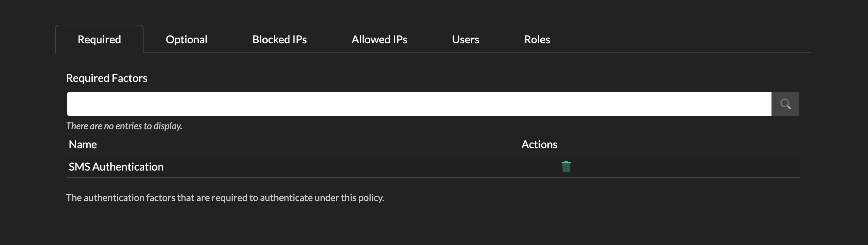Click the SMS Authentication factor name
868x245 pixels.
coord(116,167)
